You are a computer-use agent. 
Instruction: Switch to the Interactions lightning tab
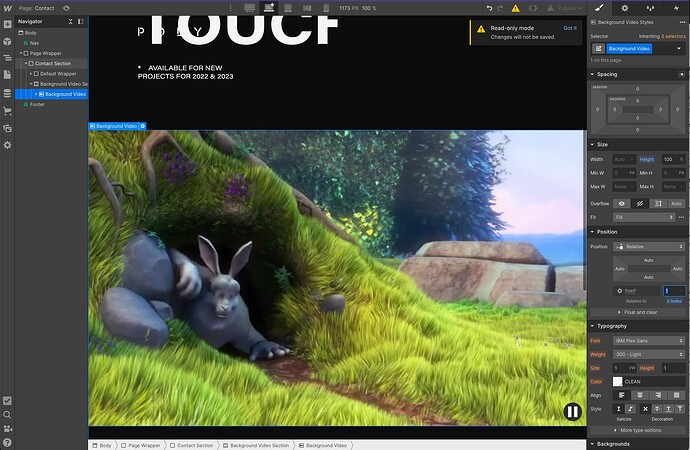(x=676, y=8)
